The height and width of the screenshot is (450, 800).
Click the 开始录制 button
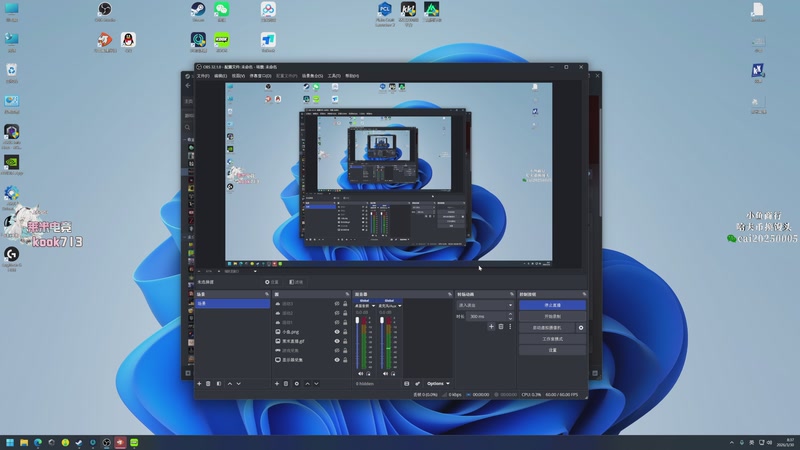pos(551,315)
